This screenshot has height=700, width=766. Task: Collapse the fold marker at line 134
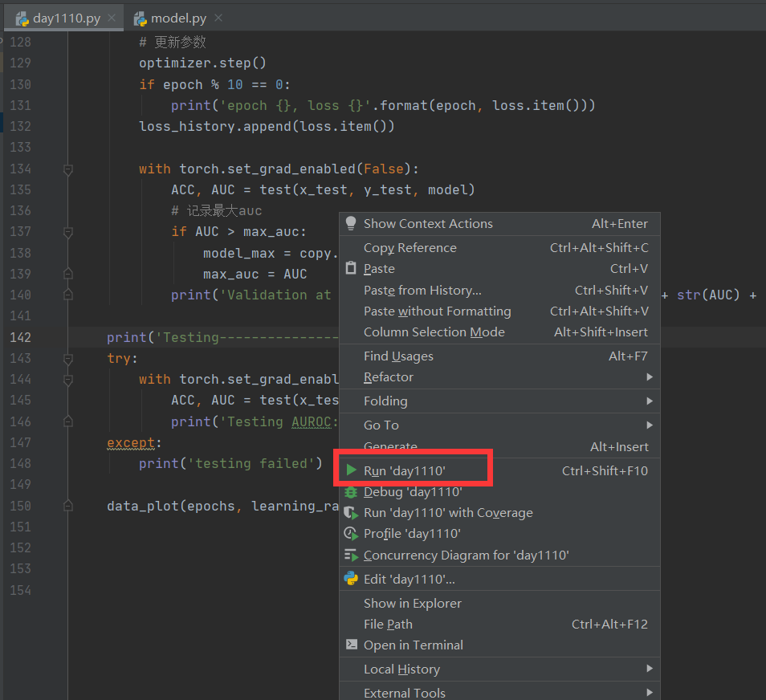68,169
